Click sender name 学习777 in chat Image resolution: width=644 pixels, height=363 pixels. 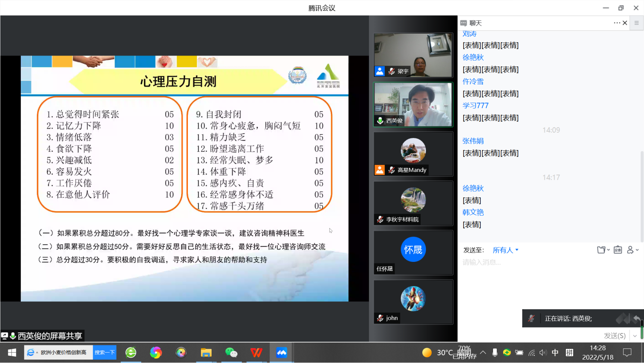pyautogui.click(x=476, y=106)
